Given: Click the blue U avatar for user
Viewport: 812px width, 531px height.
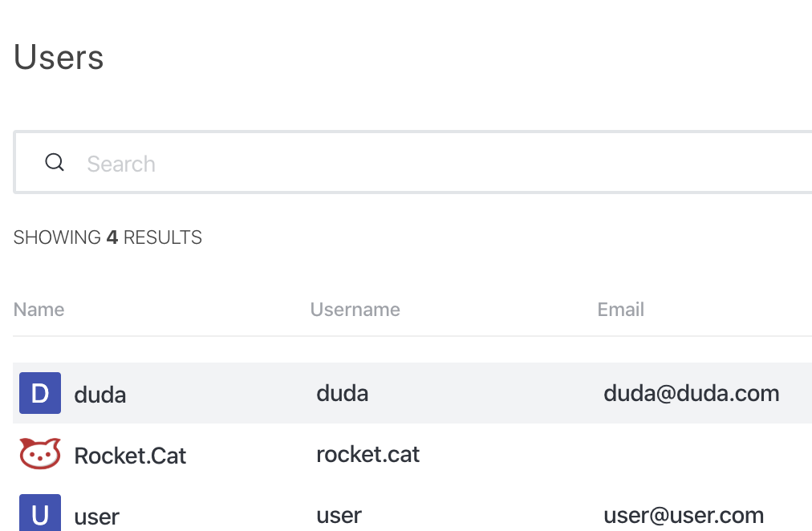Looking at the screenshot, I should pyautogui.click(x=40, y=513).
